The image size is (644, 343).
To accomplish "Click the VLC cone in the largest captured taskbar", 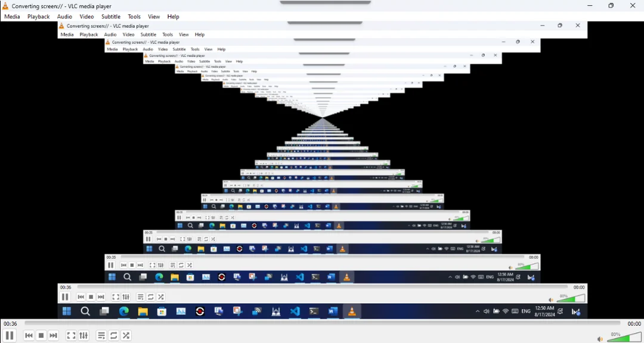I will pos(352,311).
